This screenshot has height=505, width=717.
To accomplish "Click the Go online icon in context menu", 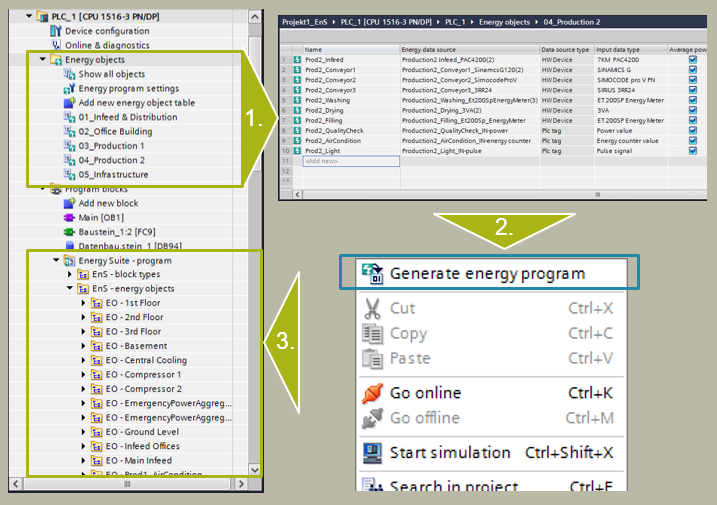I will pos(373,392).
